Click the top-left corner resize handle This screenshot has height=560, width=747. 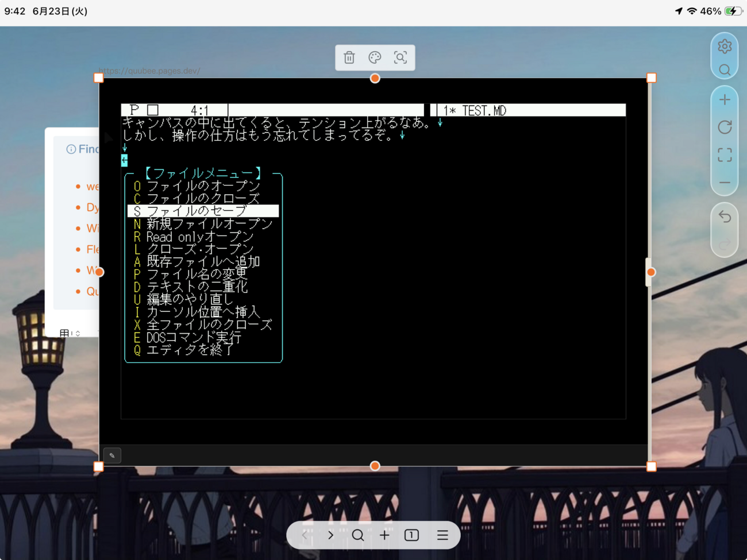(99, 78)
